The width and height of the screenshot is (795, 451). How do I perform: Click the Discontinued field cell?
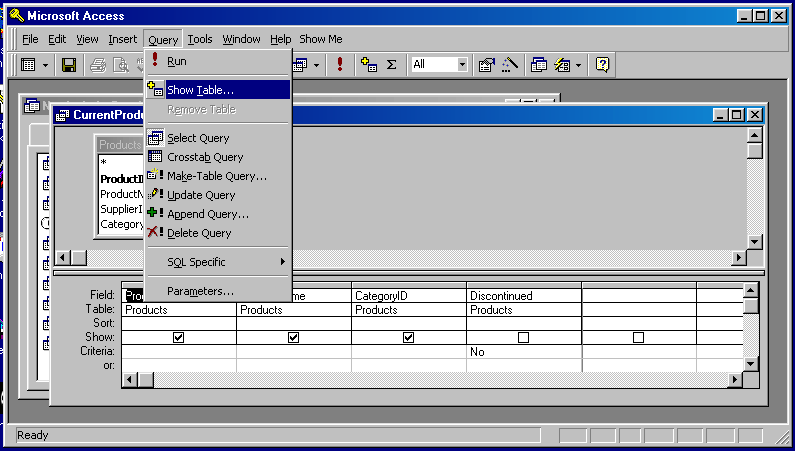point(524,296)
